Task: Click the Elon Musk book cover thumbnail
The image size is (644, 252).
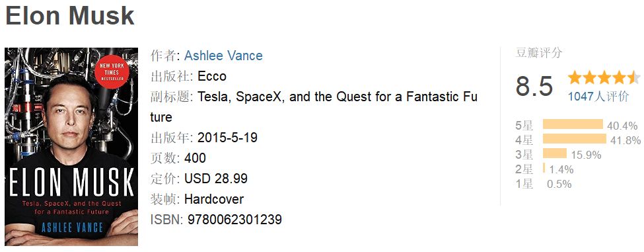Action: pyautogui.click(x=71, y=147)
